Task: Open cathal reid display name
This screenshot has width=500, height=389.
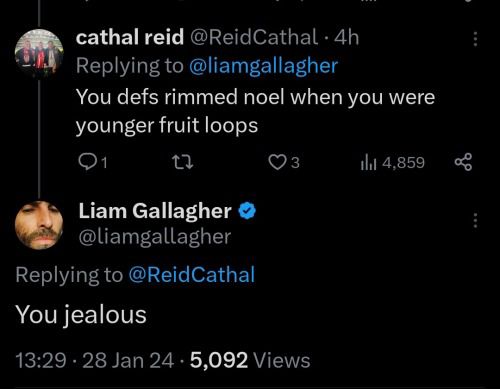Action: [x=130, y=37]
